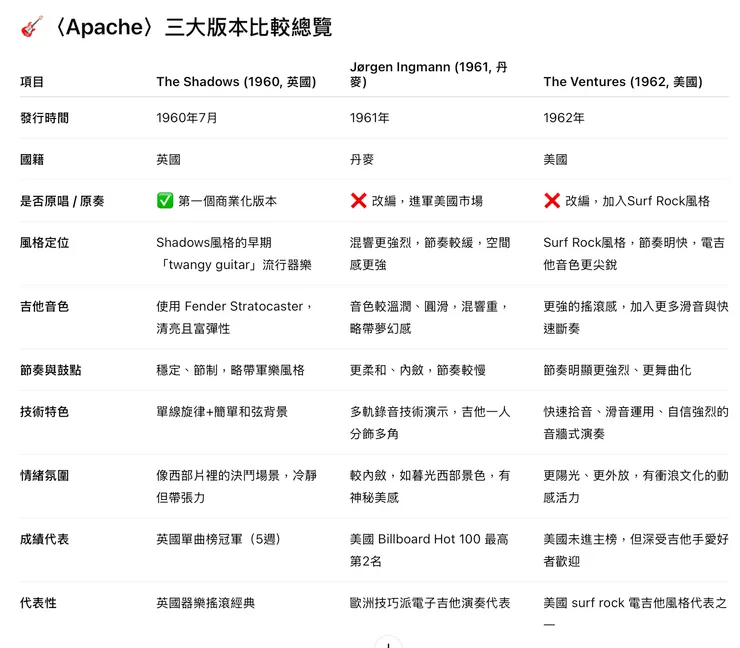The height and width of the screenshot is (648, 740).
Task: Click cell Surf Rock風格，節奏明快
Action: point(634,253)
